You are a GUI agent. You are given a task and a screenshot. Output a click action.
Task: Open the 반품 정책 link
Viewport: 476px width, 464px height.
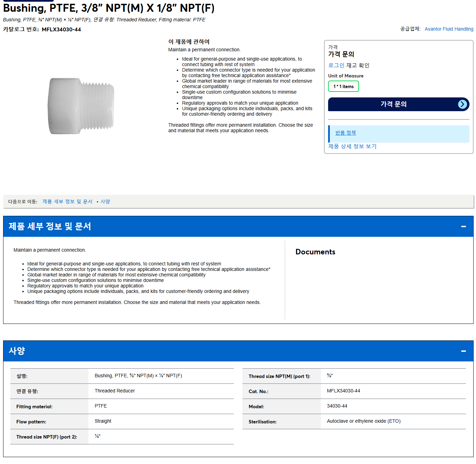click(x=345, y=133)
